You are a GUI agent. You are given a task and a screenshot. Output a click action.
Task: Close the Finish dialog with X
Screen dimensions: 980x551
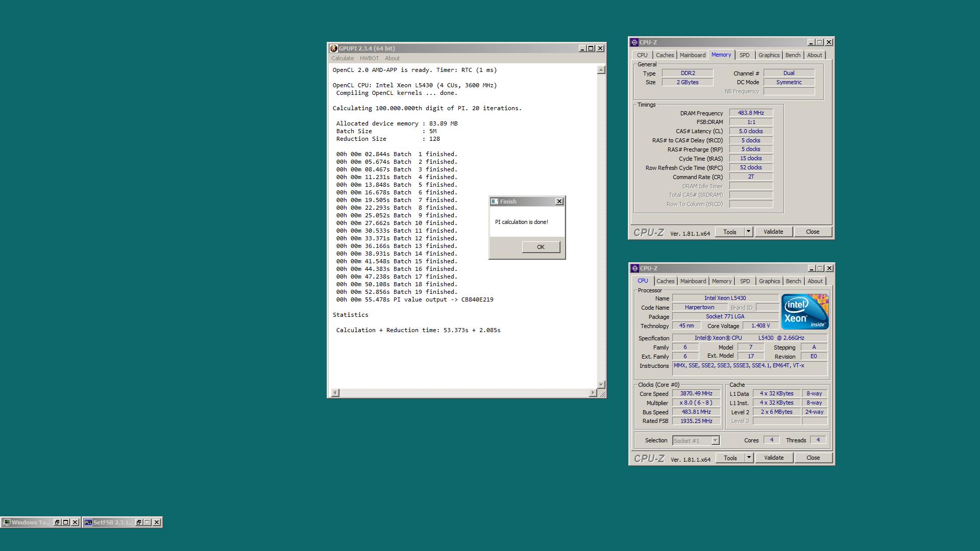click(x=559, y=202)
